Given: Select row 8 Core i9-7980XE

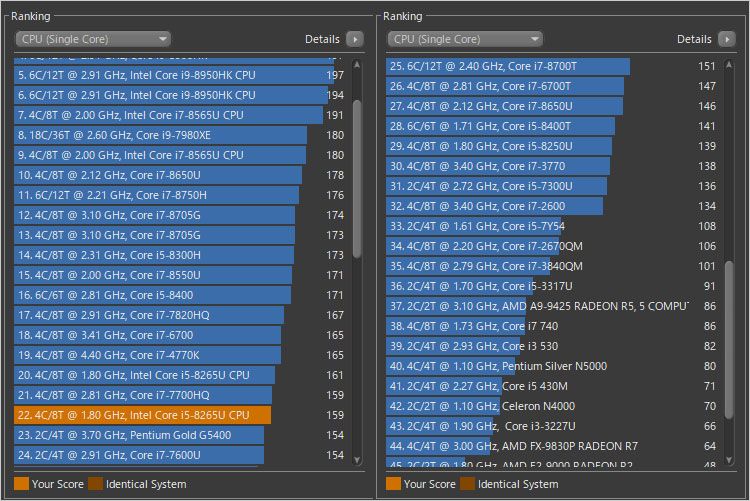Looking at the screenshot, I should point(179,135).
